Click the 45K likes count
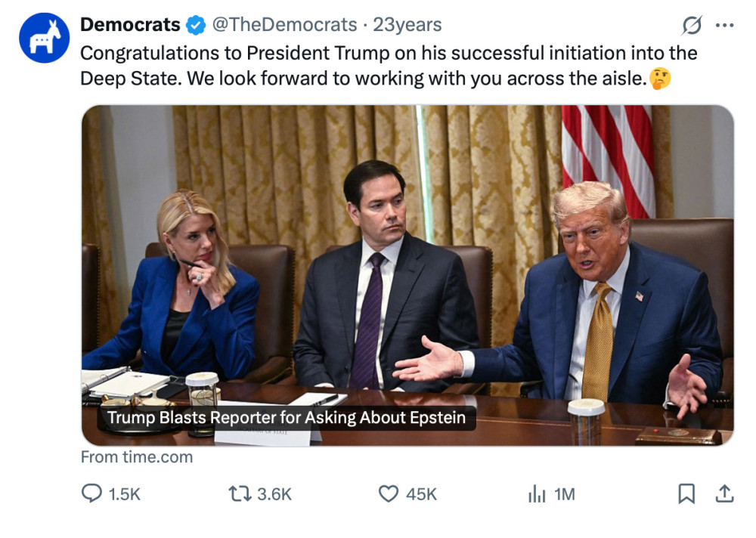The image size is (756, 538). coord(421,494)
